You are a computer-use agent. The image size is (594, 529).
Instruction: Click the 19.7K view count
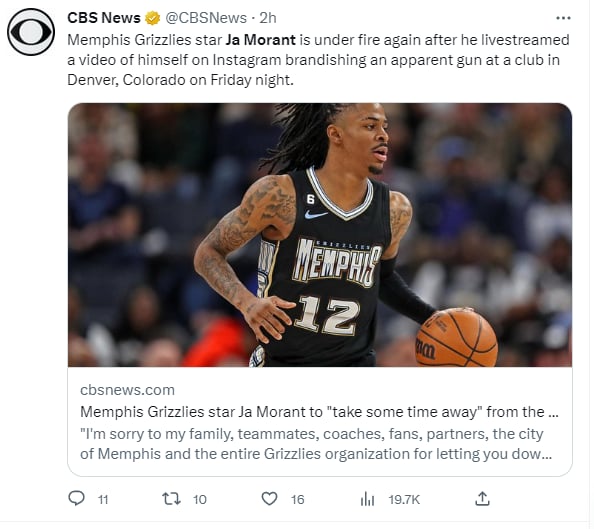[x=404, y=500]
